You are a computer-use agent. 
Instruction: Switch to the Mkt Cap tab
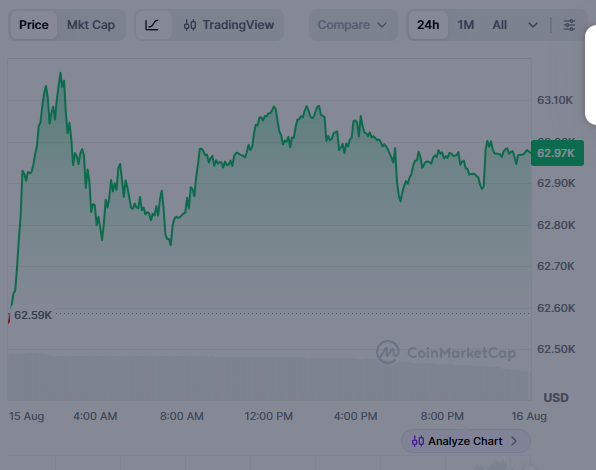pos(91,25)
